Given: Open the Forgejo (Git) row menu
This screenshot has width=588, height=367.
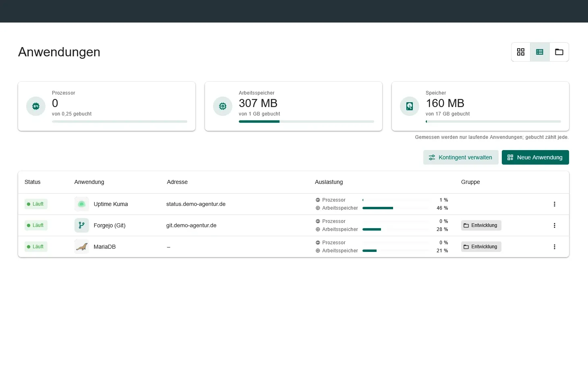Looking at the screenshot, I should tap(555, 225).
